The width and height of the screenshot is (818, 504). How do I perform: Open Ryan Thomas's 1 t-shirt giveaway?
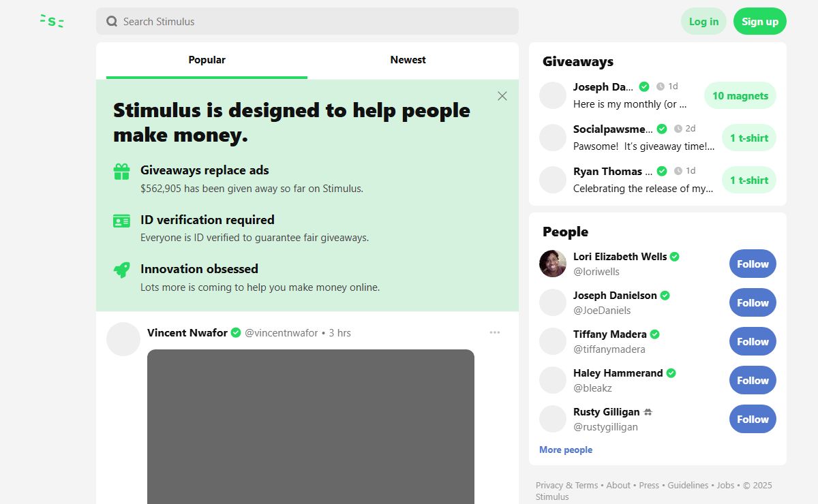coord(749,180)
